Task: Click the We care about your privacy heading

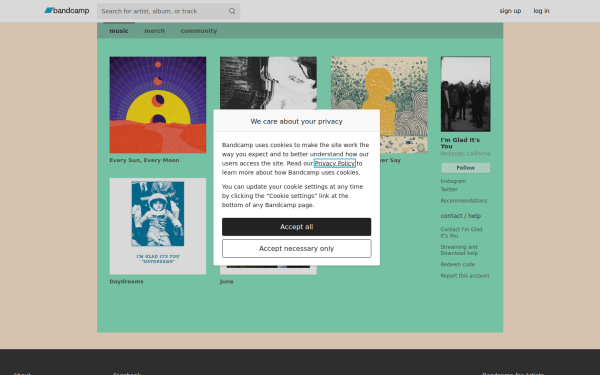Action: point(297,121)
